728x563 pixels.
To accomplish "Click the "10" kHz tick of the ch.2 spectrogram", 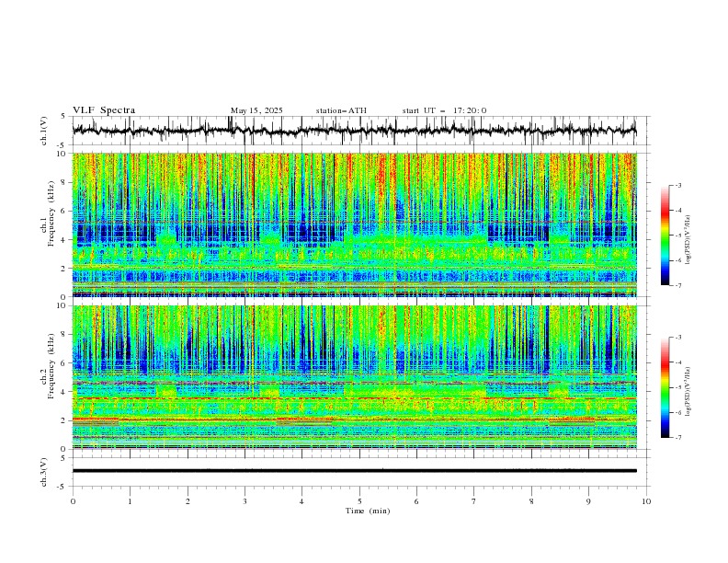I will tap(63, 305).
